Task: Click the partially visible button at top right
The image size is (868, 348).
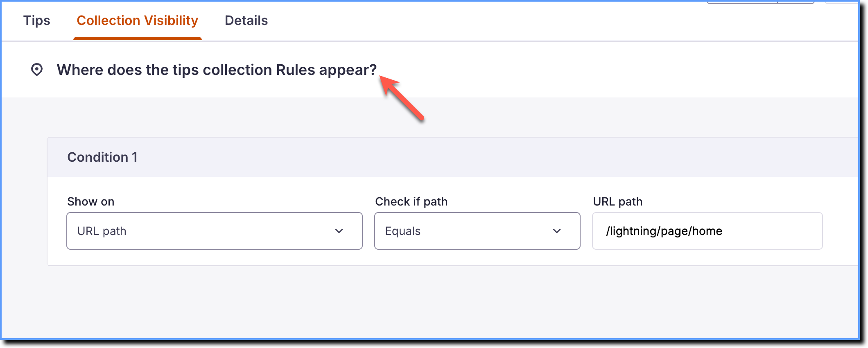Action: click(760, 2)
